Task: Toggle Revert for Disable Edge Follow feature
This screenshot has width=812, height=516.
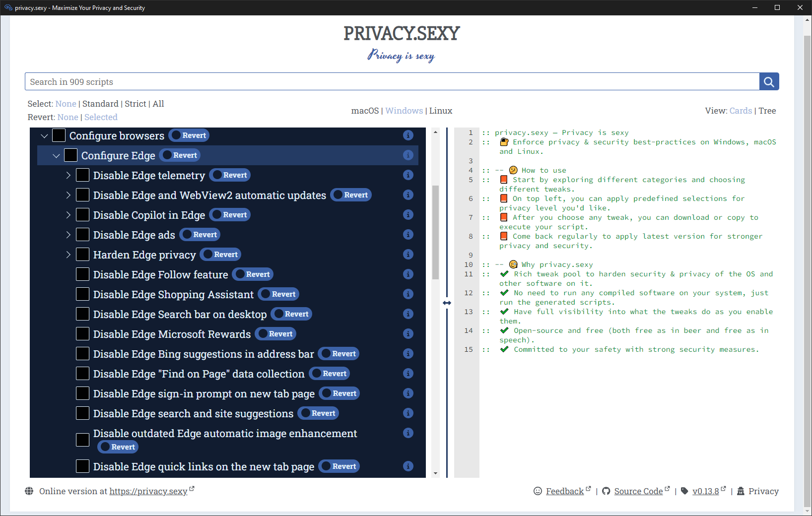Action: point(253,274)
